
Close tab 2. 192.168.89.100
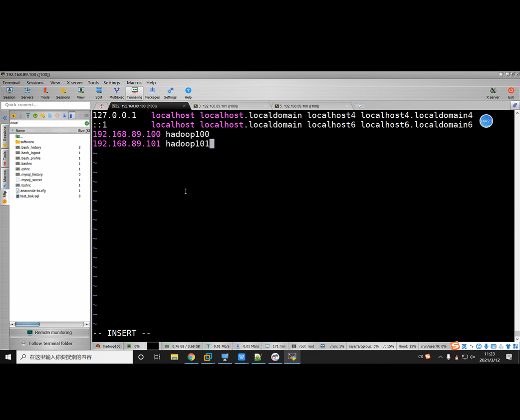point(184,106)
